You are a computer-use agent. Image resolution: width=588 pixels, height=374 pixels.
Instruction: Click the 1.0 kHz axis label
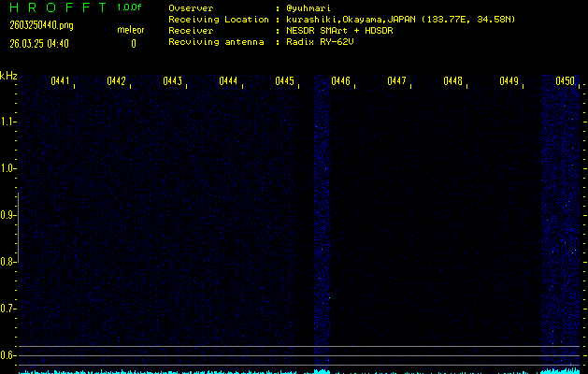pos(7,168)
